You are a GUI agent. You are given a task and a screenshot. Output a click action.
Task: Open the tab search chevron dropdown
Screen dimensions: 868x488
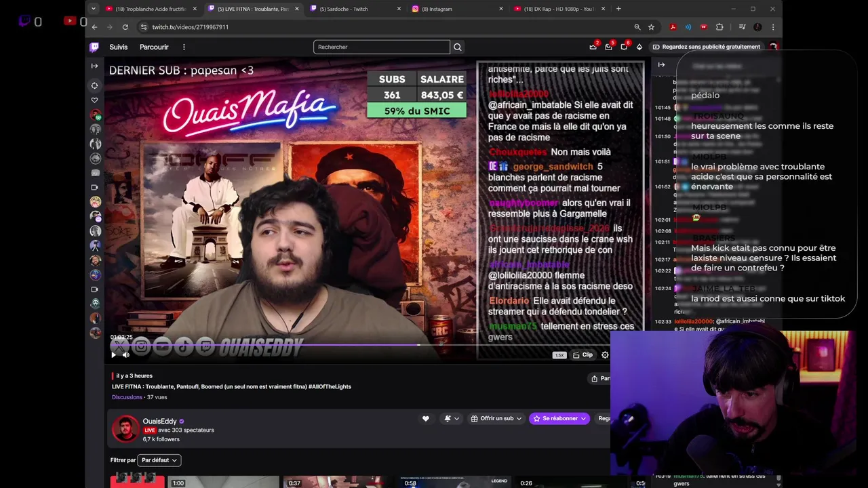pyautogui.click(x=93, y=9)
